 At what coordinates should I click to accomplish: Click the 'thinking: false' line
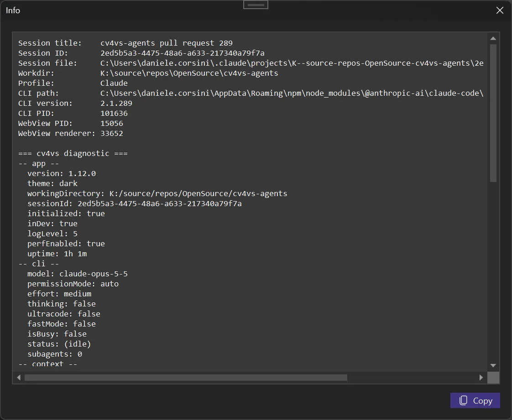pos(62,304)
